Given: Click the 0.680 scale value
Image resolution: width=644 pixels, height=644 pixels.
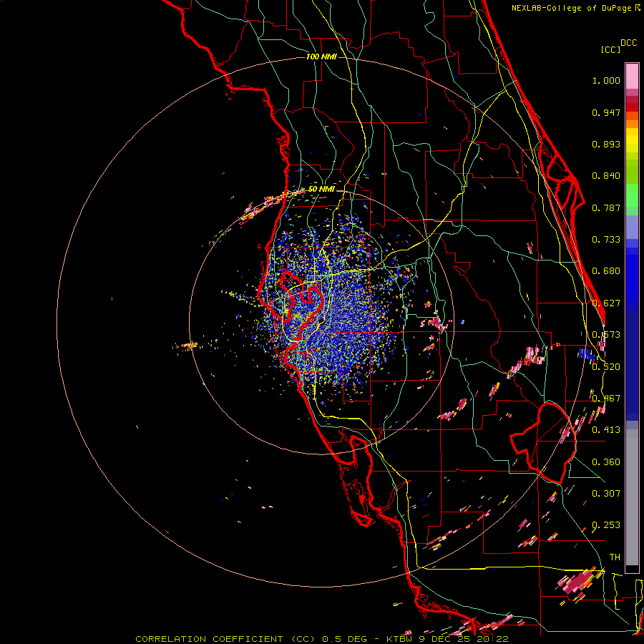Looking at the screenshot, I should (x=606, y=271).
